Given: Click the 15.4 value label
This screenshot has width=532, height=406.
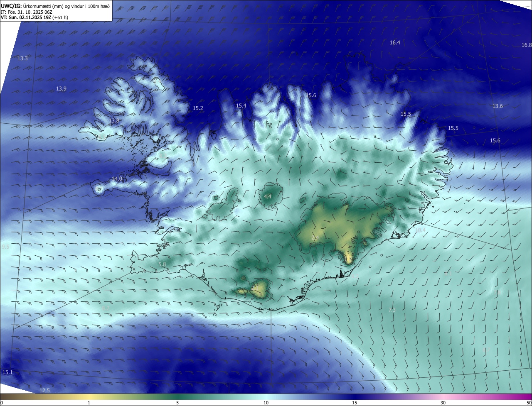Looking at the screenshot, I should 241,106.
